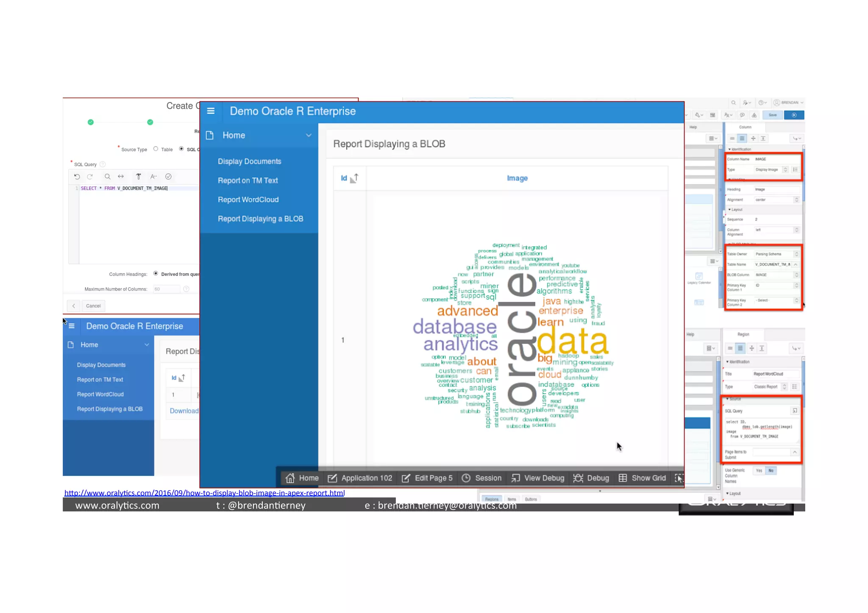Viewport: 868px width, 613px height.
Task: Click the undo icon in the SQL Query editor
Action: [x=77, y=177]
